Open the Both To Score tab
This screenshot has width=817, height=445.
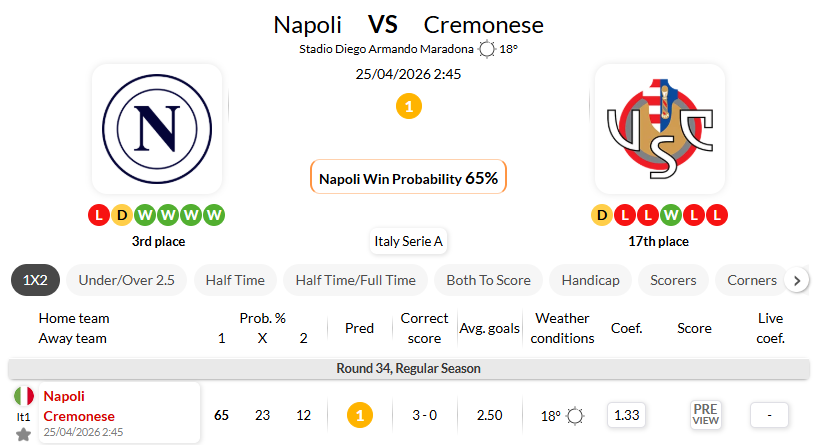coord(489,280)
